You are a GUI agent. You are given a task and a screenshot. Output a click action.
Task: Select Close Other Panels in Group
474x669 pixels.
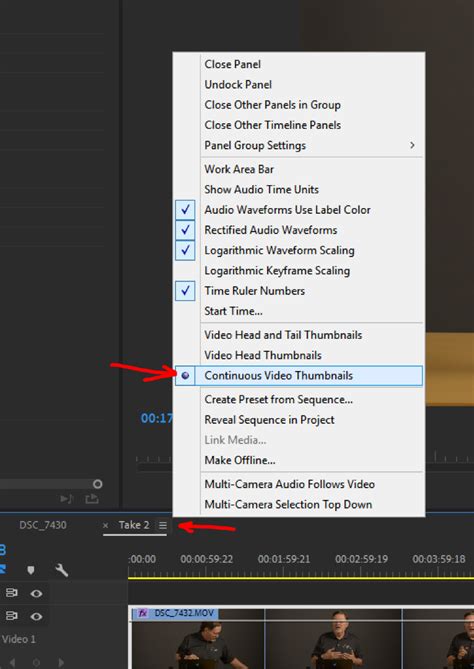click(298, 105)
